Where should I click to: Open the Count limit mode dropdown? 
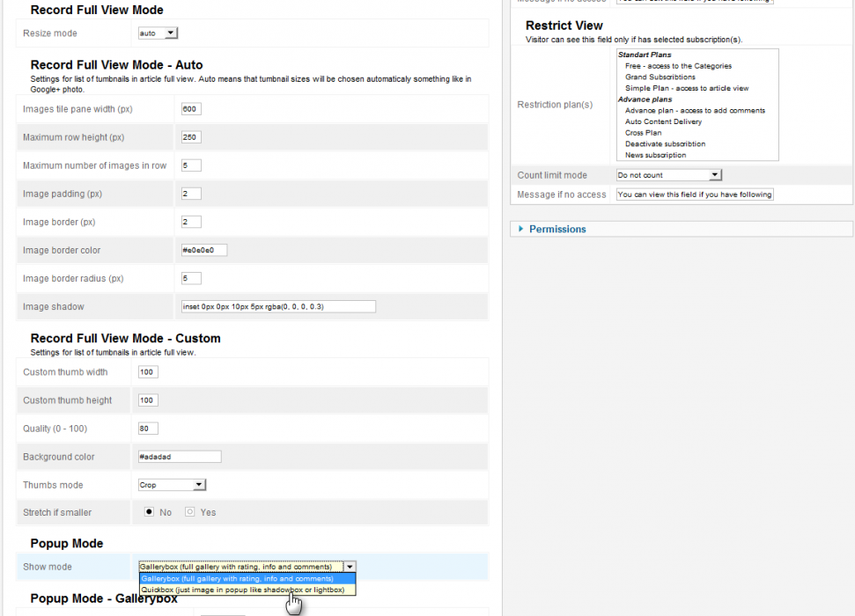tap(668, 175)
